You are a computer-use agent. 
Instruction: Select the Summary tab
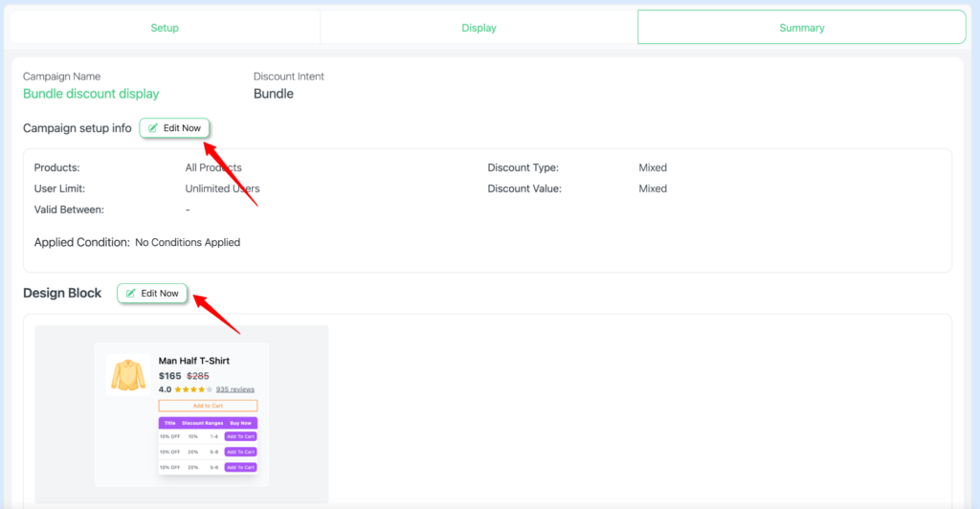pos(801,28)
